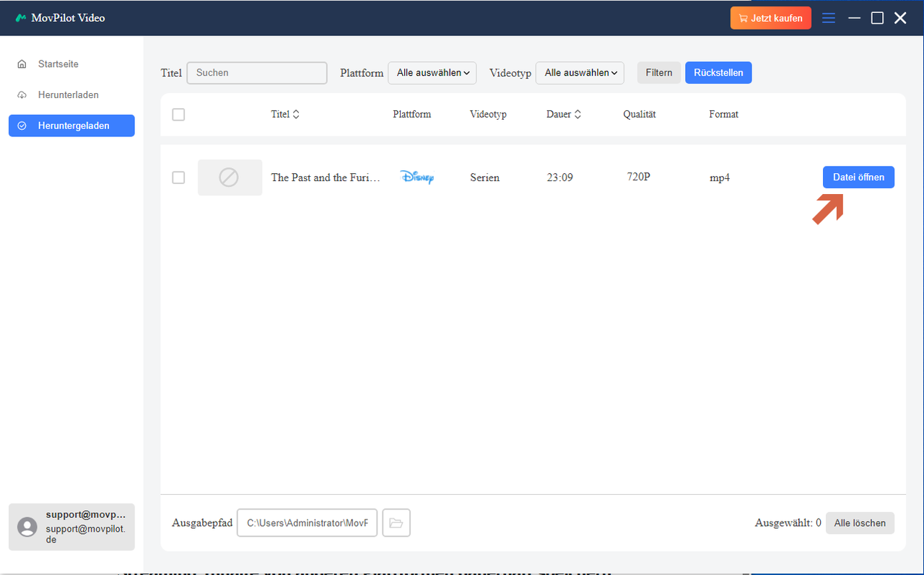Click Jetzt kaufen button
This screenshot has width=924, height=575.
[770, 18]
